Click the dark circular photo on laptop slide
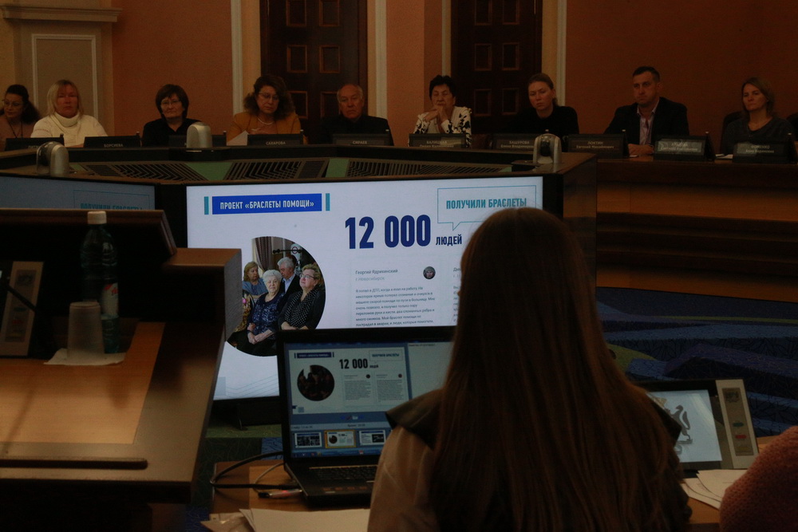Viewport: 798px width, 532px height. (315, 383)
